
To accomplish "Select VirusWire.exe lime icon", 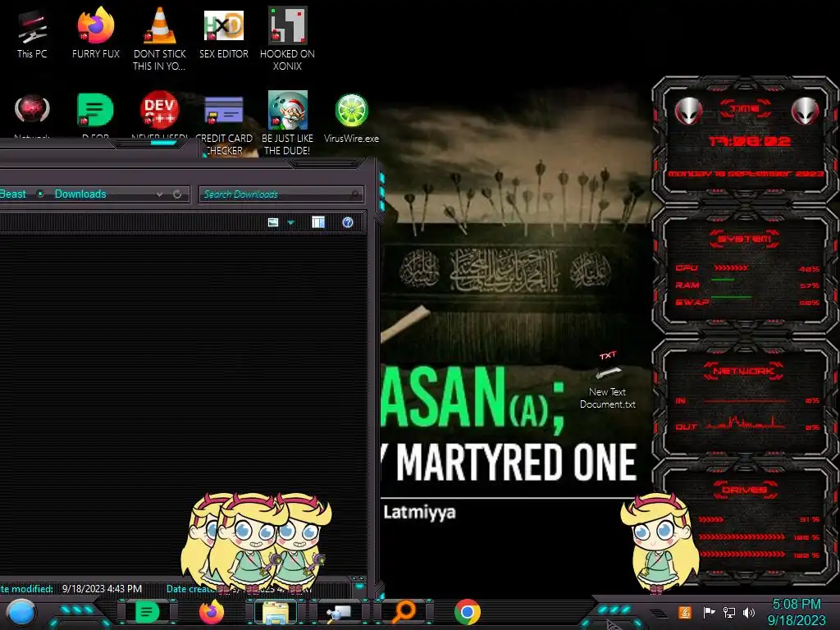I will point(351,118).
